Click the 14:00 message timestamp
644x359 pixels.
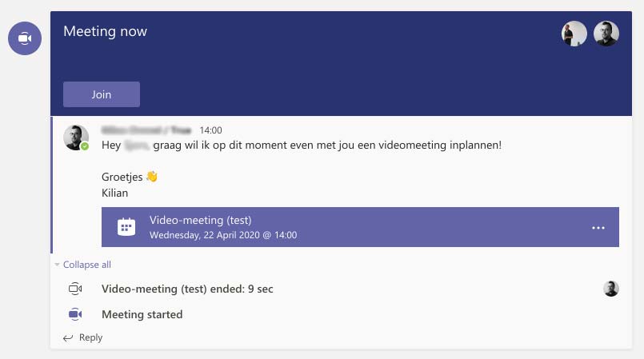coord(210,130)
